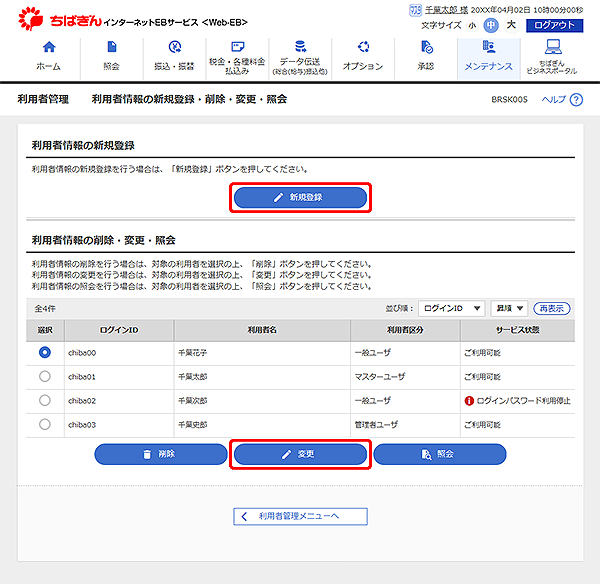
Task: Open the 昇順 sort order dropdown
Action: point(509,308)
